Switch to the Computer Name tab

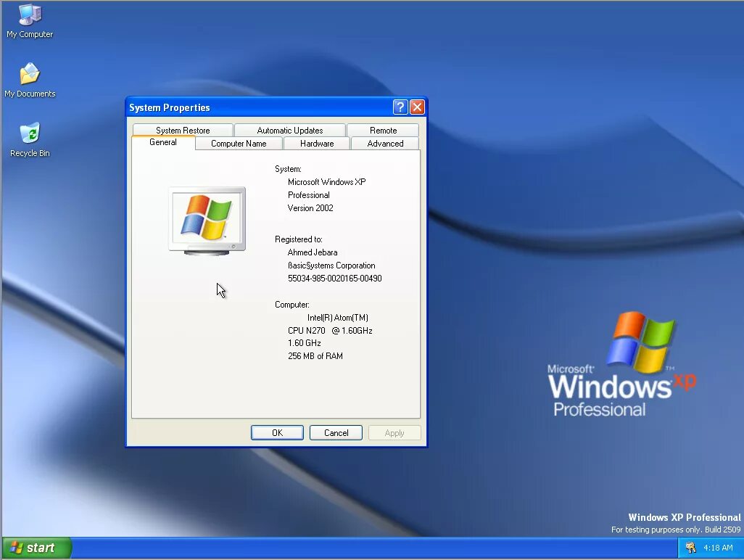click(x=239, y=144)
